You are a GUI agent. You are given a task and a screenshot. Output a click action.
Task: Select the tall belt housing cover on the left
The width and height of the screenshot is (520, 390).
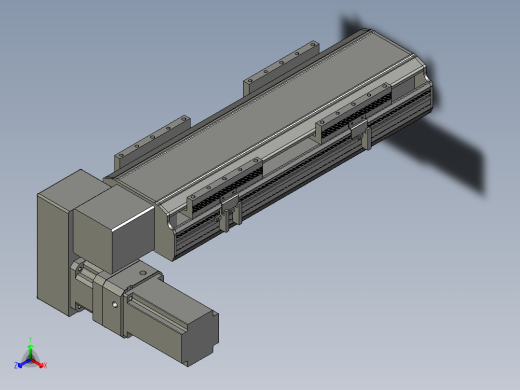tap(55, 243)
